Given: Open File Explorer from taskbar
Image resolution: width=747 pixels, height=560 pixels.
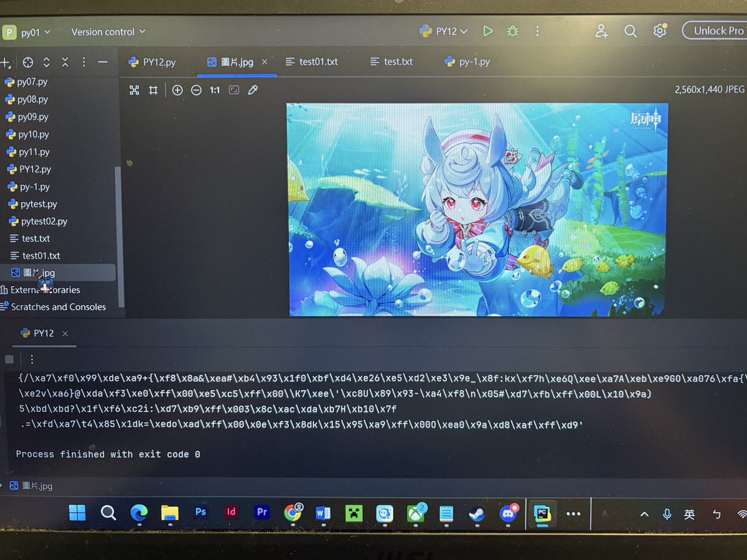Looking at the screenshot, I should [x=170, y=513].
